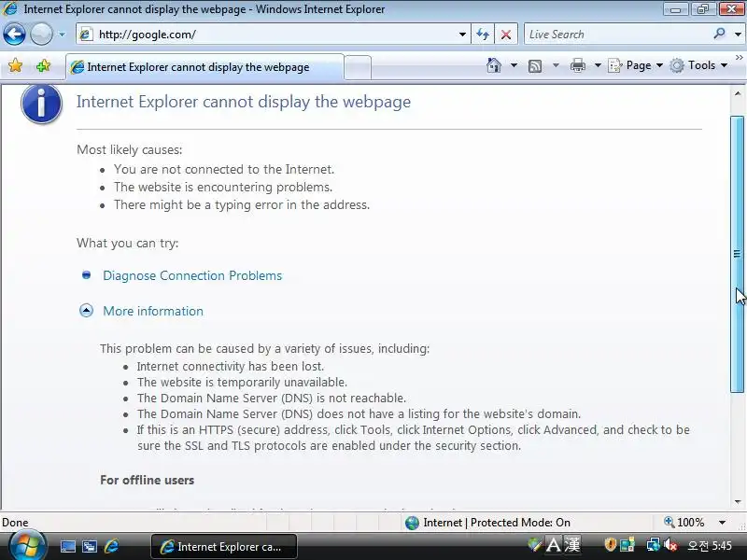This screenshot has width=747, height=560.
Task: Click the Print icon
Action: pyautogui.click(x=577, y=65)
